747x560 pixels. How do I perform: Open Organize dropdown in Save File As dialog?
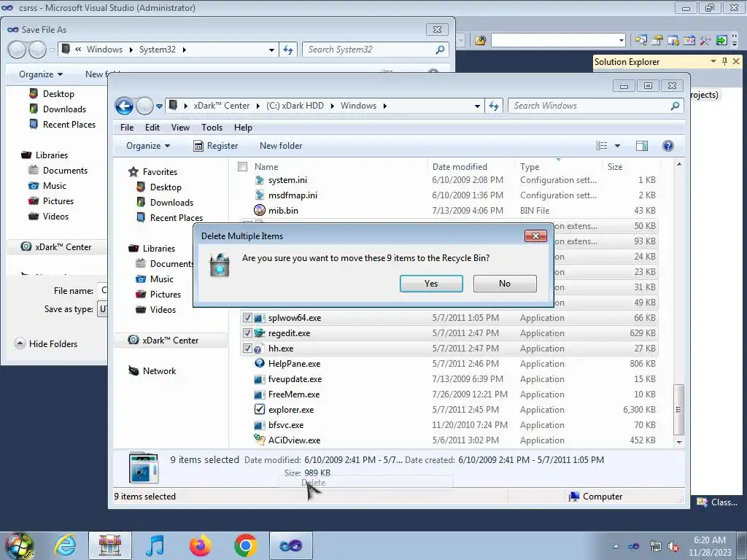(x=41, y=74)
